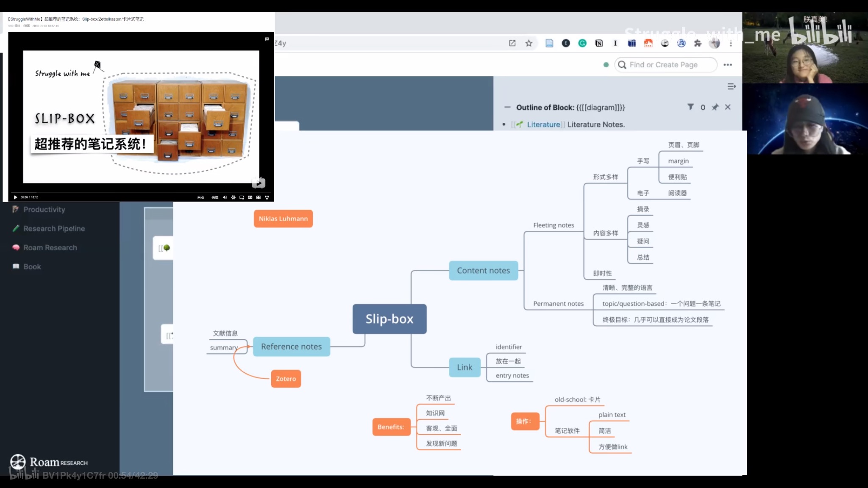The height and width of the screenshot is (488, 868).
Task: Open the browser profile avatar
Action: (715, 43)
